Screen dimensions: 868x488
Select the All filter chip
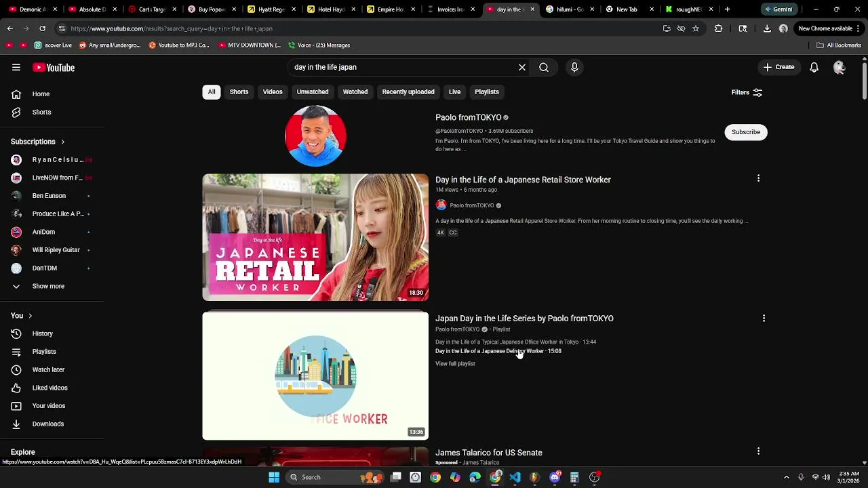tap(212, 92)
